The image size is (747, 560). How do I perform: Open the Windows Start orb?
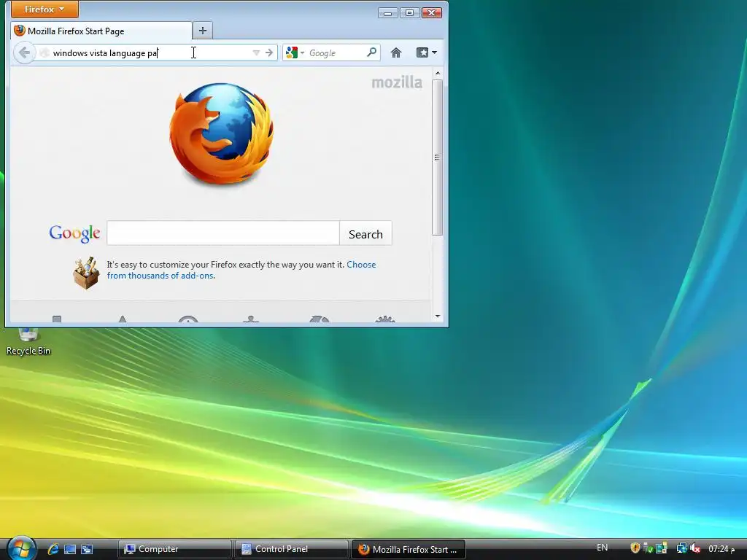(21, 548)
